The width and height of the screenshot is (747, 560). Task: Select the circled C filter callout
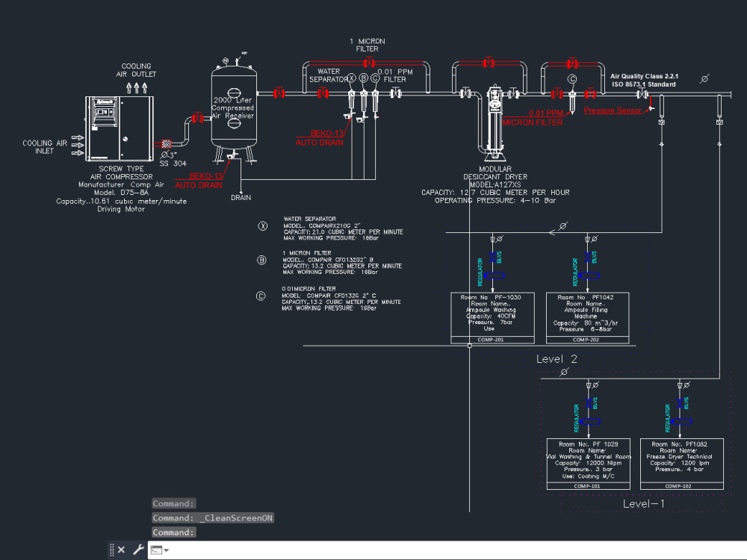(x=261, y=296)
